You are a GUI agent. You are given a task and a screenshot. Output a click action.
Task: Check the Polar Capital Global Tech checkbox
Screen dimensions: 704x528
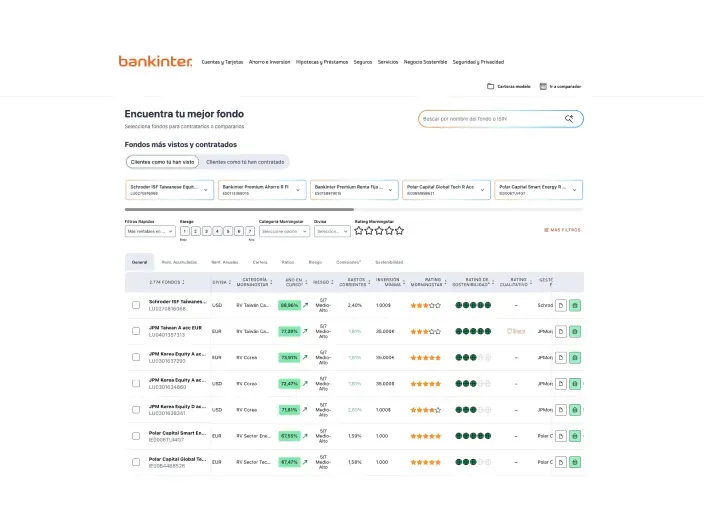[136, 462]
